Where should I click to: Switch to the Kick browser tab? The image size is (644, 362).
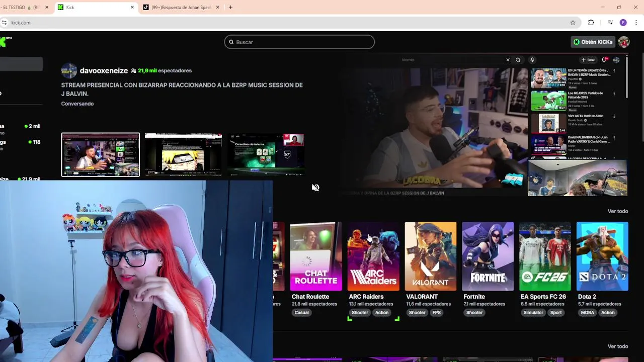96,8
